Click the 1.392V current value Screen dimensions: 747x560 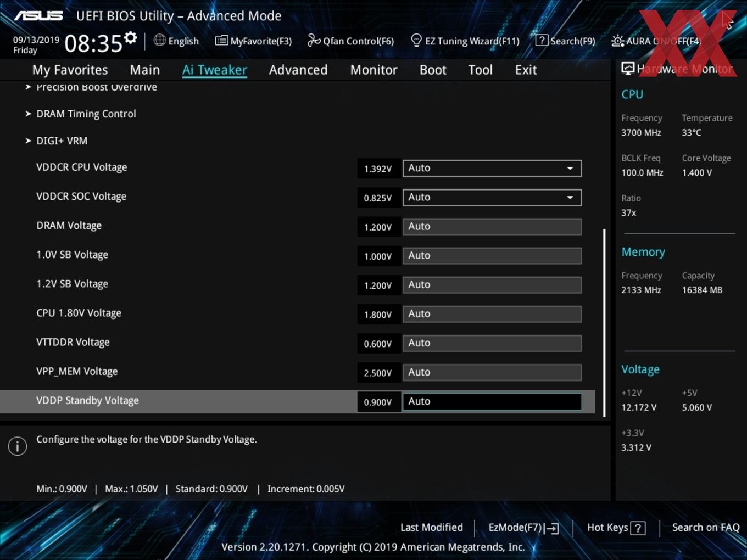378,169
